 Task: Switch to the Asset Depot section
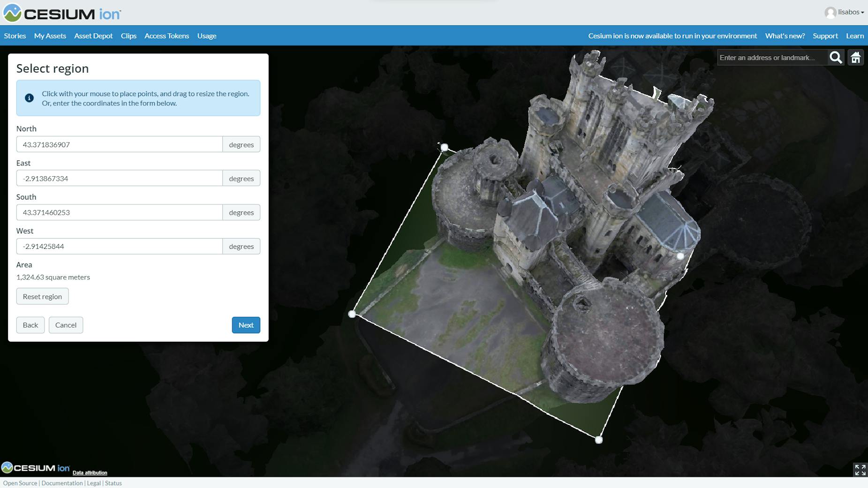(x=93, y=36)
